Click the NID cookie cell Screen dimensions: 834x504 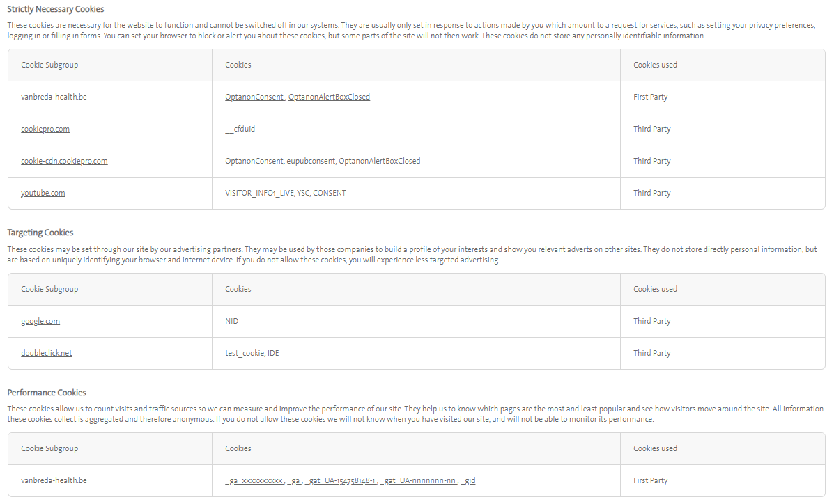[x=232, y=321]
